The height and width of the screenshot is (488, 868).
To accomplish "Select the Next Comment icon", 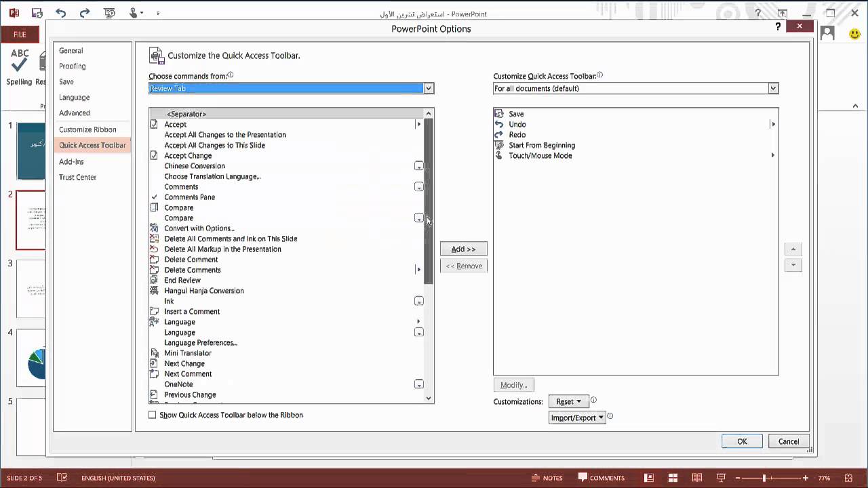I will (154, 373).
